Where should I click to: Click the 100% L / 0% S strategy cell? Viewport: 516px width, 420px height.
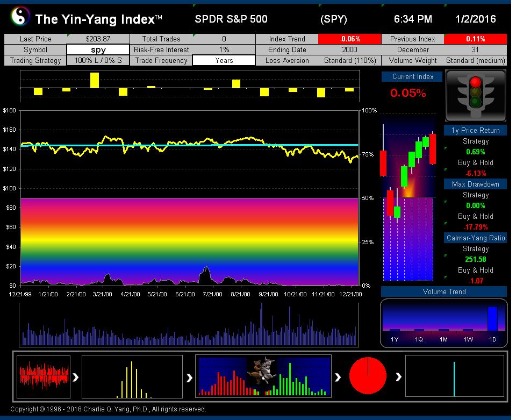[98, 61]
